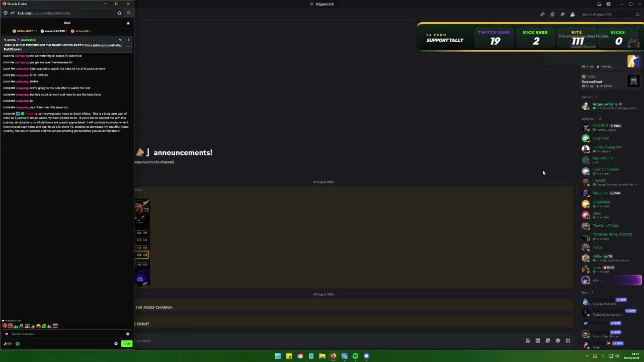Open Kick chat settings gear
This screenshot has width=644, height=362.
(x=116, y=344)
